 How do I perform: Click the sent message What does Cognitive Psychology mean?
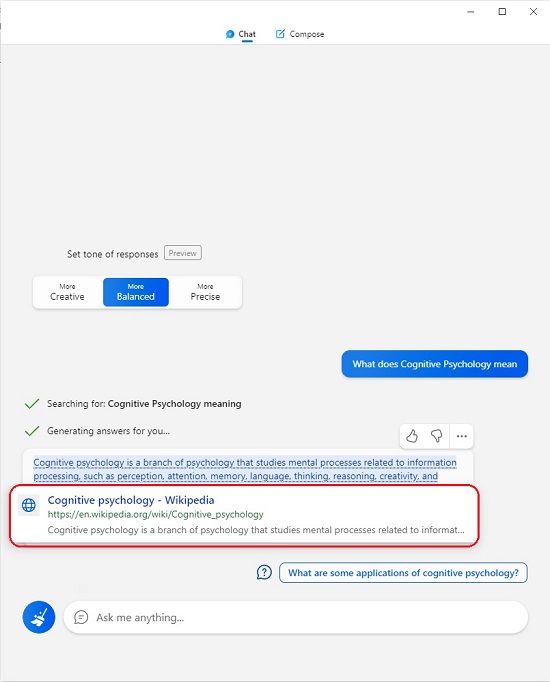point(435,364)
